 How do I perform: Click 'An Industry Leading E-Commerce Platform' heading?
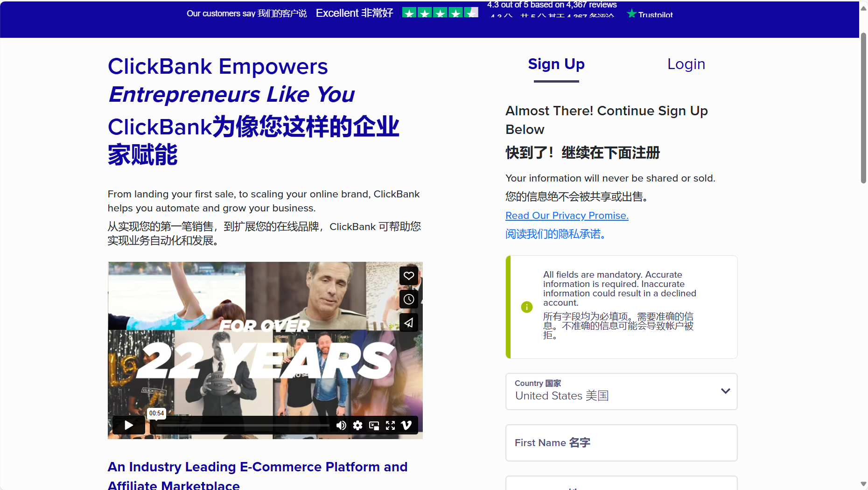pos(258,475)
